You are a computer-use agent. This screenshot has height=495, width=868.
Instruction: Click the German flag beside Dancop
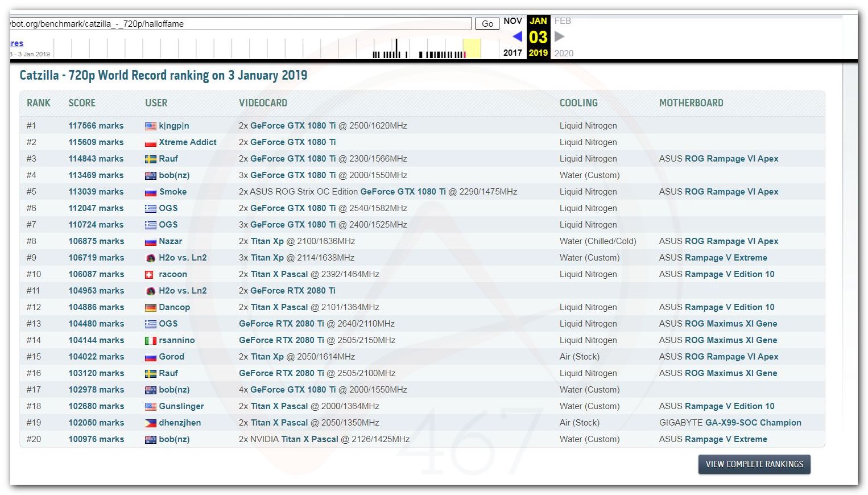150,308
